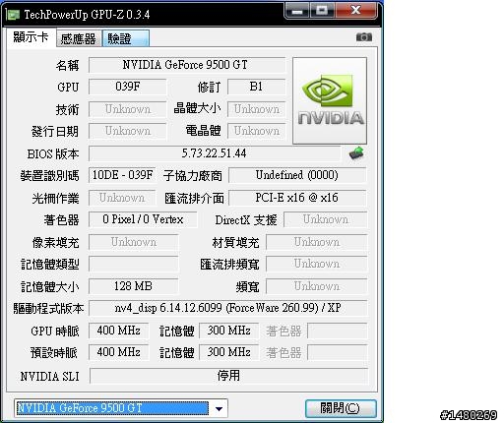Click the BIOS 版本 label
504x423 pixels.
(x=53, y=153)
